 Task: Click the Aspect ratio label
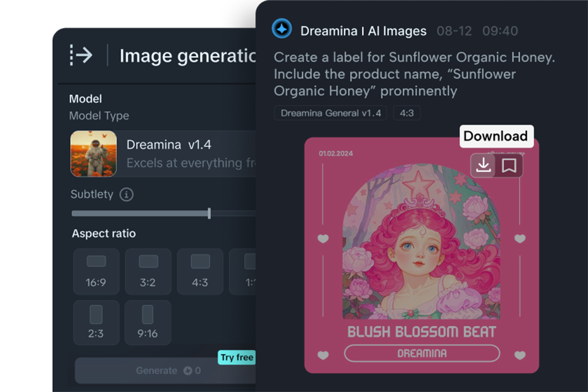[104, 233]
